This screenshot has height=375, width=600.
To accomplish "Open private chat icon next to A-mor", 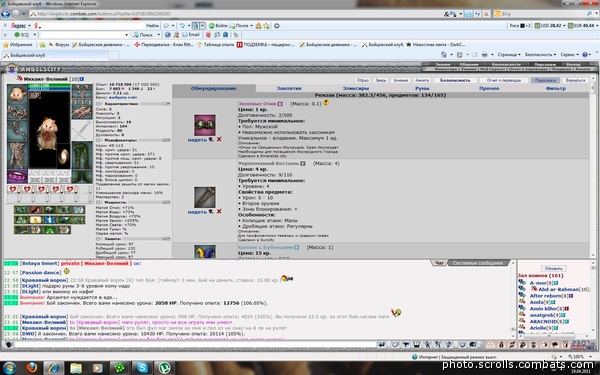I will click(522, 283).
